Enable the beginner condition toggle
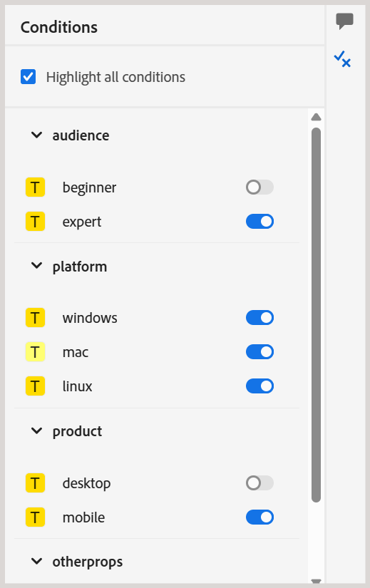Viewport: 370px width, 588px height. pyautogui.click(x=259, y=187)
